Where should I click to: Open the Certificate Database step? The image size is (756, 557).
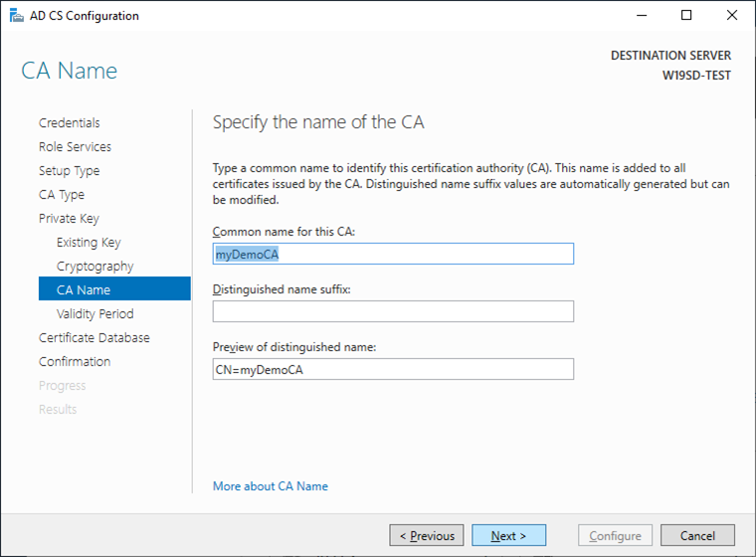click(x=94, y=338)
